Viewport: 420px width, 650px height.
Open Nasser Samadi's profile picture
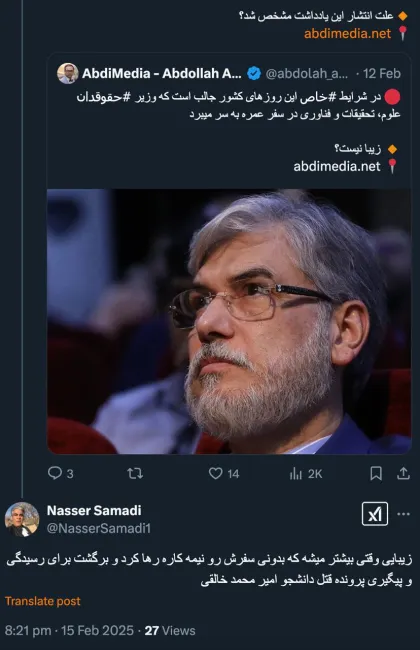[x=22, y=519]
